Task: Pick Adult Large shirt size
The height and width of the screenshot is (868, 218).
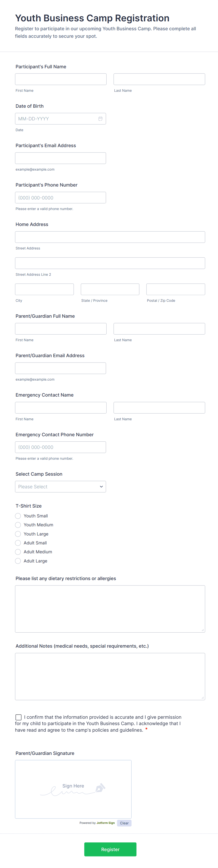Action: coord(18,561)
